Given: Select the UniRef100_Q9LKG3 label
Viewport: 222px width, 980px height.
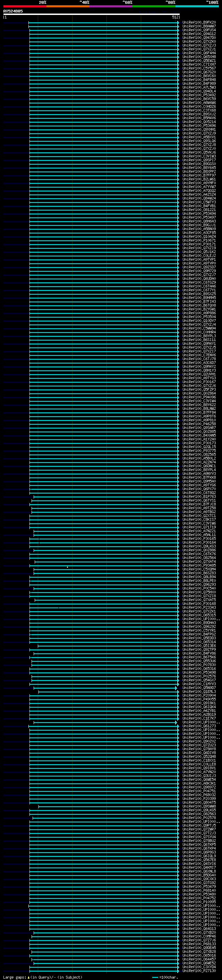Looking at the screenshot, I should (x=199, y=546).
